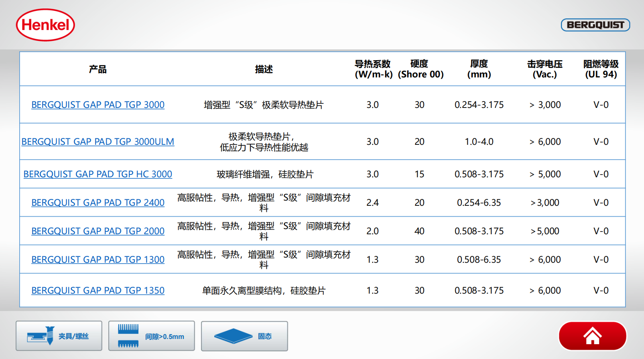Select the 夹具/螺丝 button label
The height and width of the screenshot is (359, 644).
(73, 336)
